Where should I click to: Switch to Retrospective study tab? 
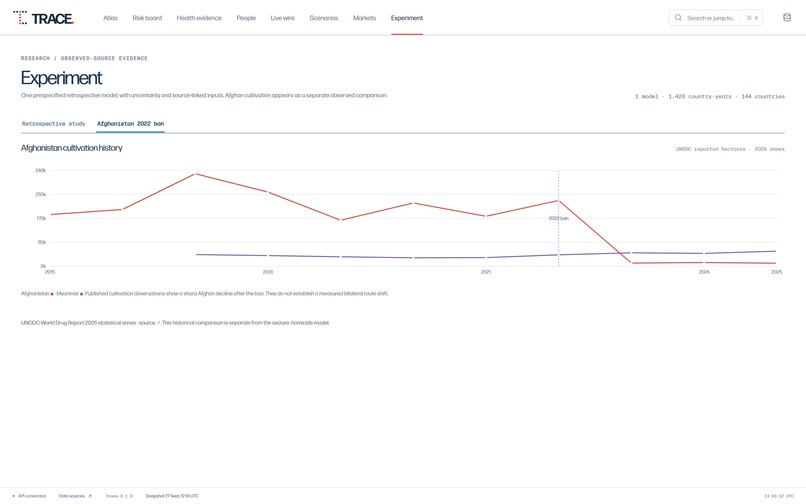(x=53, y=124)
